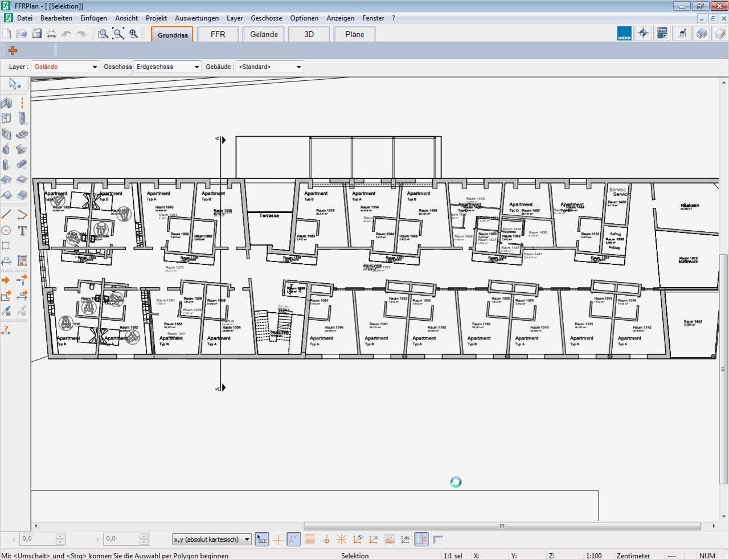Click the Pro calculator icon in the top-right toolbar
Screen dimensions: 729x560
point(662,34)
